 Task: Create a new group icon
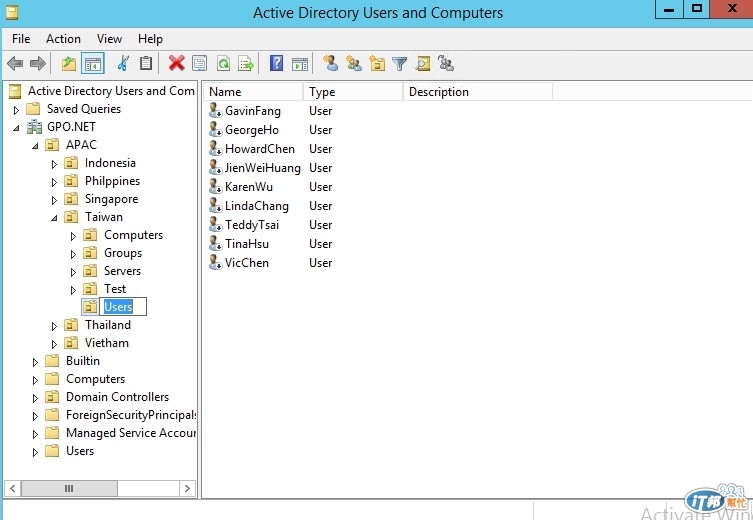(x=354, y=63)
